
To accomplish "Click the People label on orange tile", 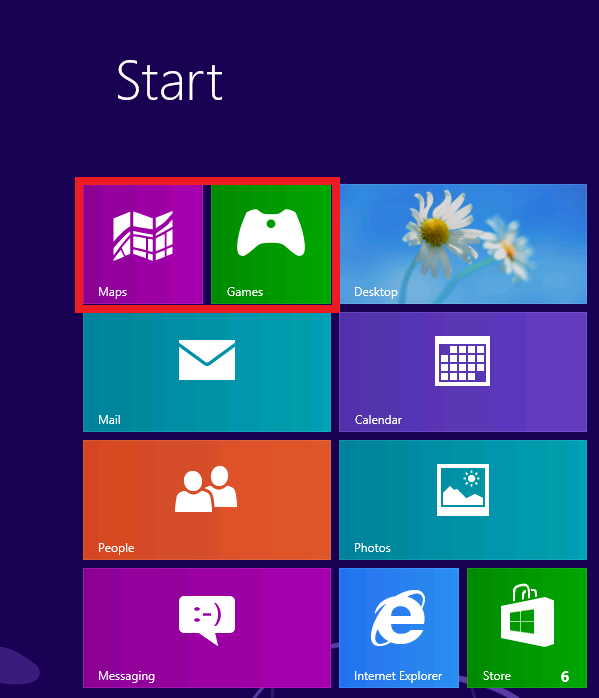I will pos(116,548).
